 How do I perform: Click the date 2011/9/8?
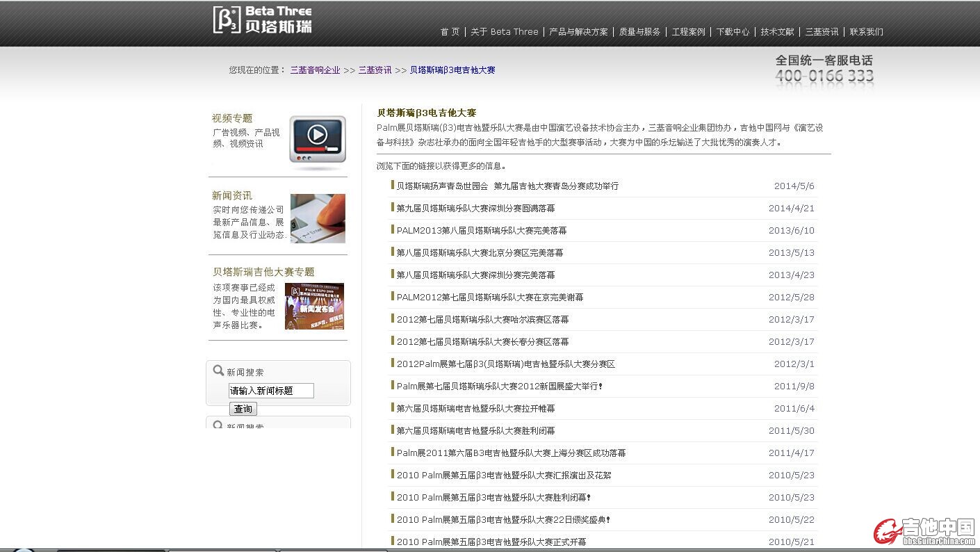pos(794,387)
